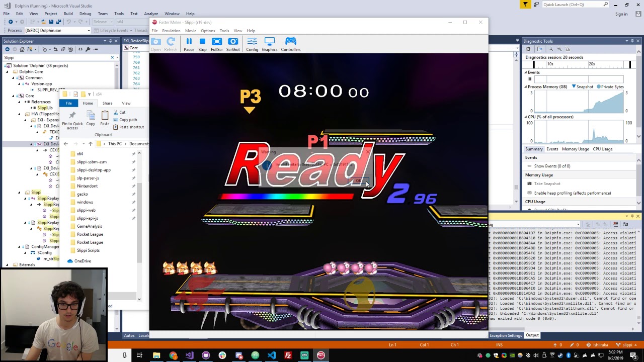Open Chrome from the taskbar
This screenshot has width=644, height=362.
(173, 355)
